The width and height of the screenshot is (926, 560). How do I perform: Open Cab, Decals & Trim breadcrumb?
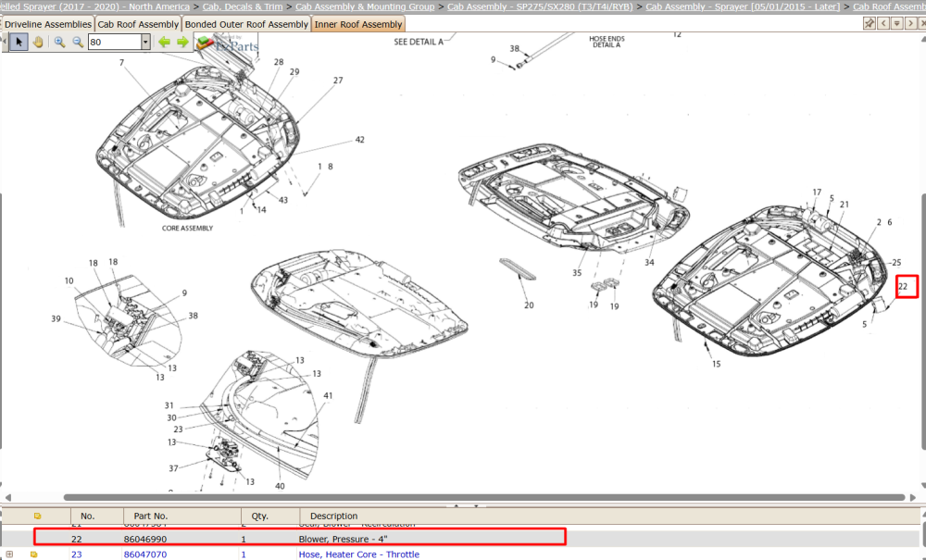click(x=243, y=6)
